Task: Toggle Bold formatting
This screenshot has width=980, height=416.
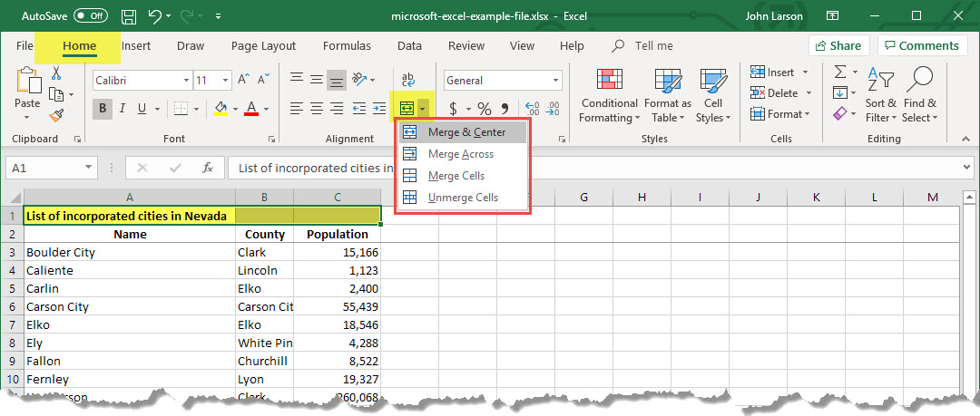Action: (103, 109)
